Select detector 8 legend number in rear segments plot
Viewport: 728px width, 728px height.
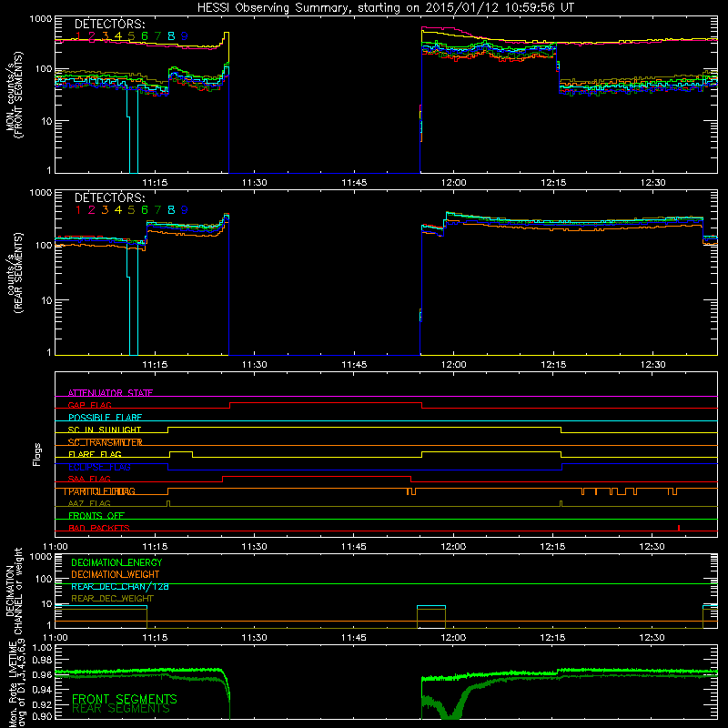[x=171, y=210]
